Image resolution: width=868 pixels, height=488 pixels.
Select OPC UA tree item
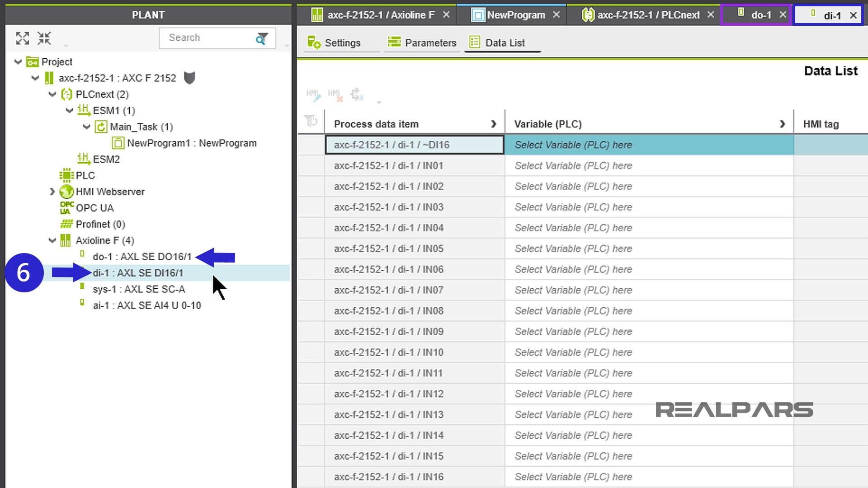[94, 208]
